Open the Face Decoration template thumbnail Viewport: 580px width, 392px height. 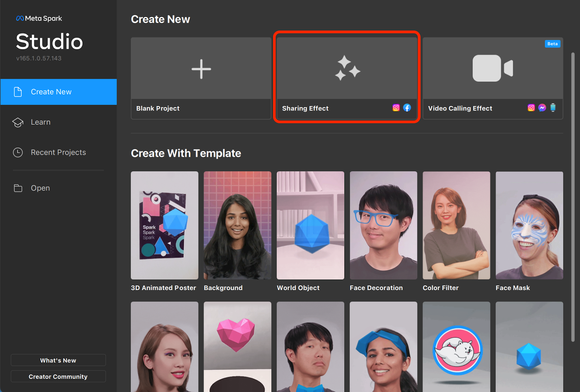(x=384, y=225)
